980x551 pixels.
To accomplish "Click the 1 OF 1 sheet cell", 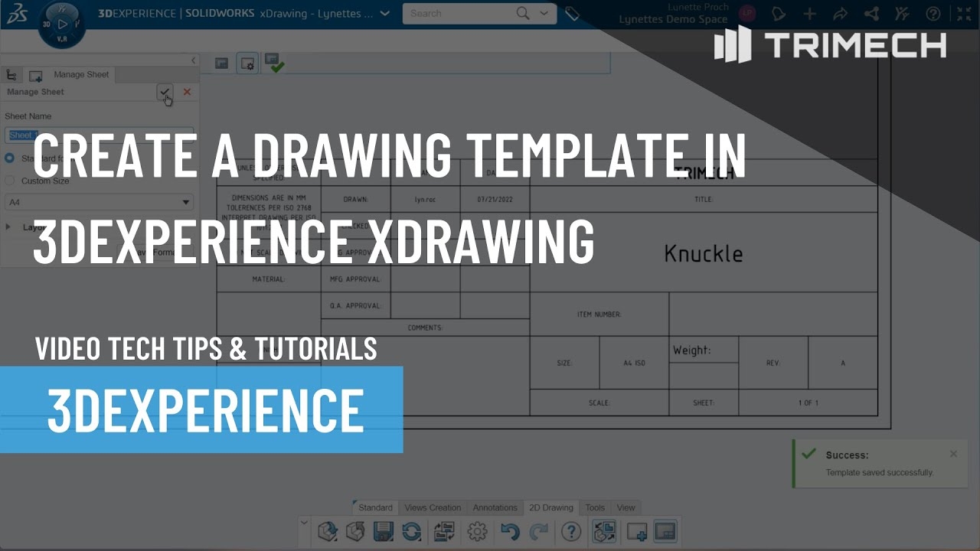I will [808, 403].
